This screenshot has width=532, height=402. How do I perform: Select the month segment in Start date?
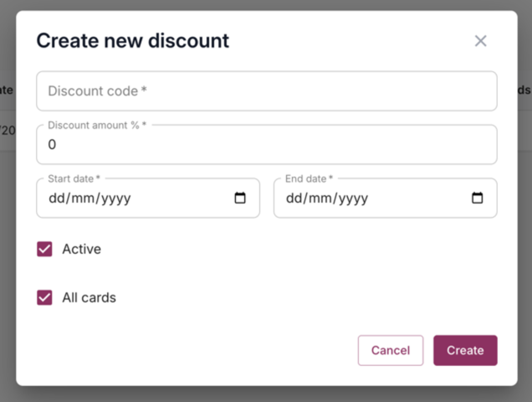click(x=84, y=198)
